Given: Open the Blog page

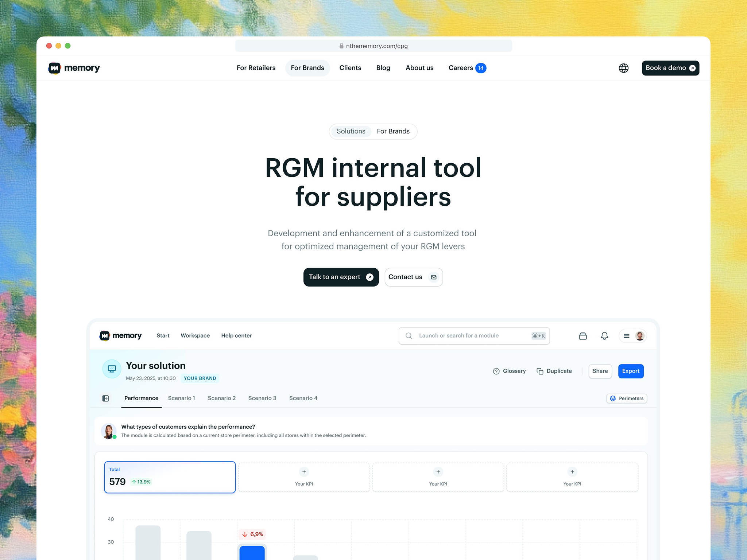Looking at the screenshot, I should click(383, 68).
